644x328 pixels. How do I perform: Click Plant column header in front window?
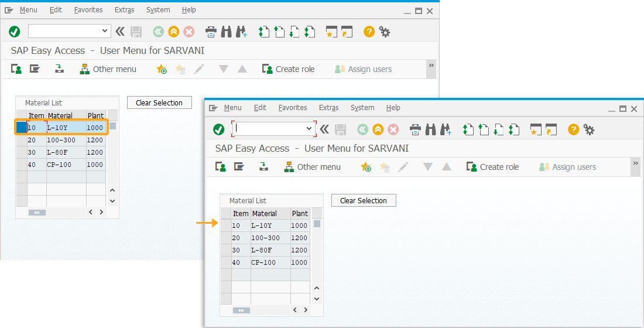300,213
